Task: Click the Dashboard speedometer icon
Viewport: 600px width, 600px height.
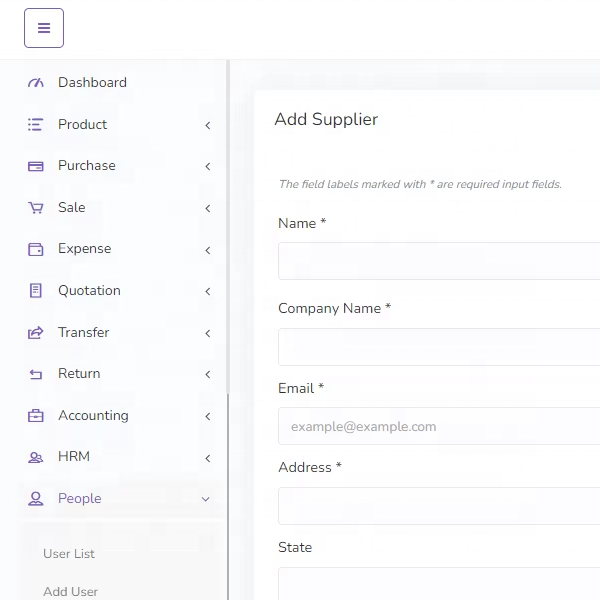Action: 36,83
